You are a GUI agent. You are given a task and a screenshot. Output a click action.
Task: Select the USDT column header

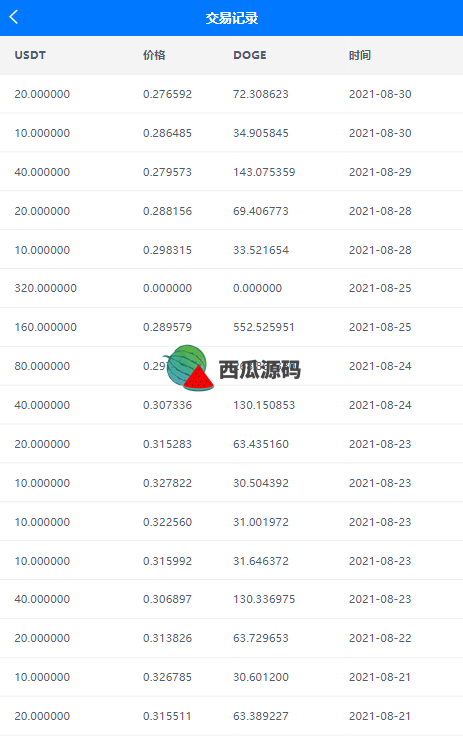[x=30, y=55]
